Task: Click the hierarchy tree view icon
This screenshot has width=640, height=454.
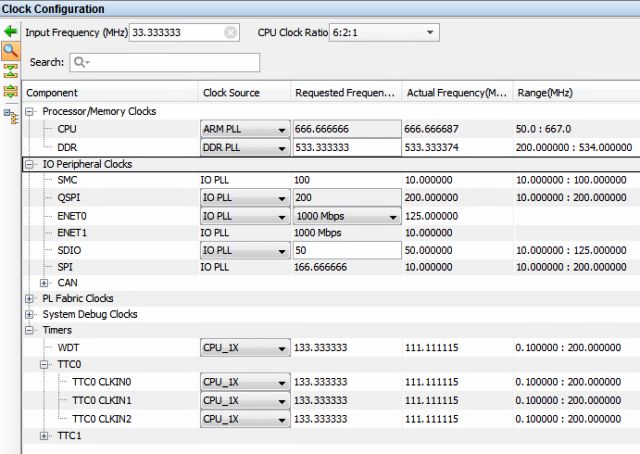Action: click(12, 115)
